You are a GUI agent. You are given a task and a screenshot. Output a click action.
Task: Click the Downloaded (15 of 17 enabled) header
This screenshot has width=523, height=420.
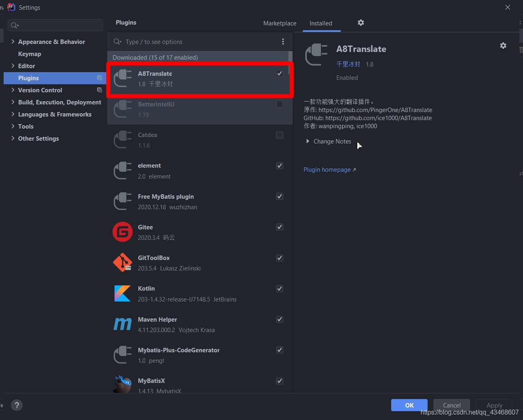155,57
